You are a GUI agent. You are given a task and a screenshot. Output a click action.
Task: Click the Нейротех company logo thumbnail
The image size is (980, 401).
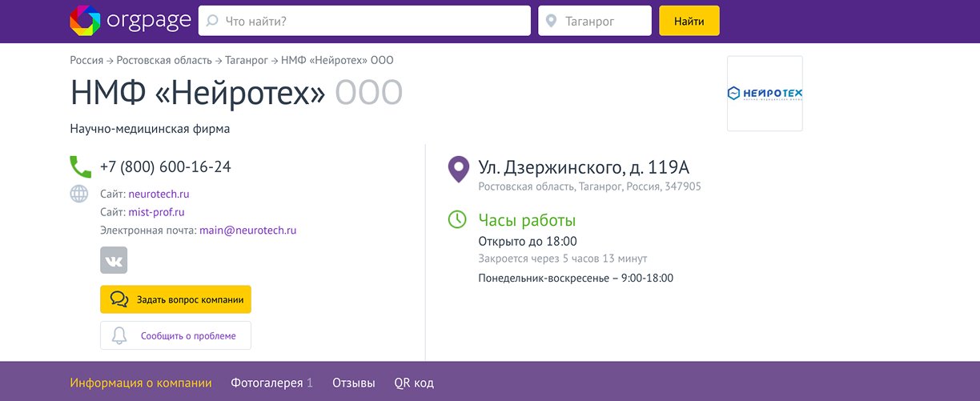765,94
